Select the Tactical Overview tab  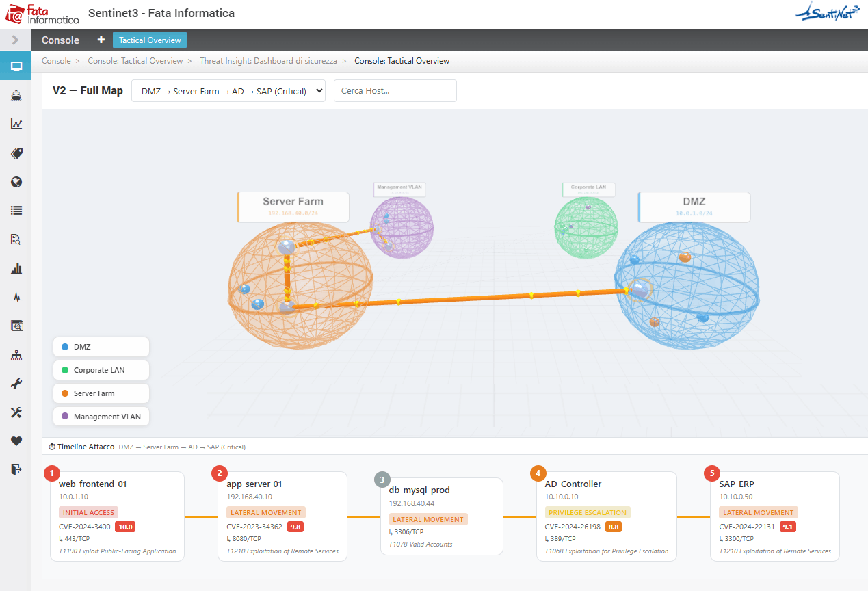coord(150,40)
